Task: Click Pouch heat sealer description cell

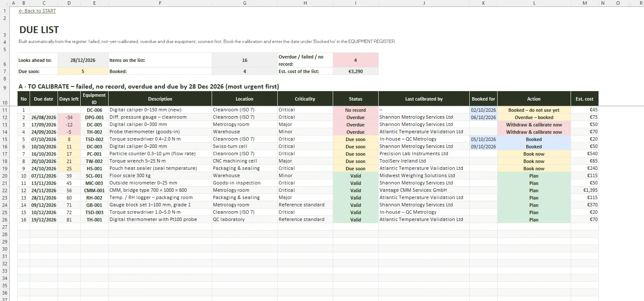Action: point(160,169)
